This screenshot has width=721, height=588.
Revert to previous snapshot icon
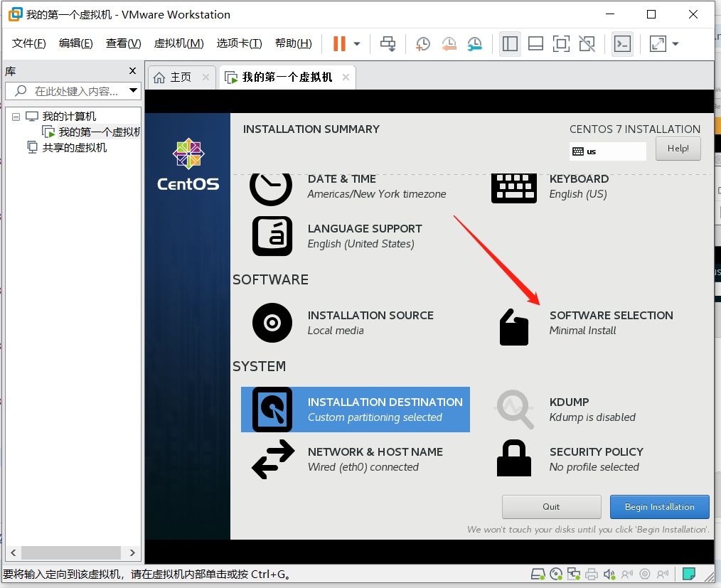(x=449, y=43)
